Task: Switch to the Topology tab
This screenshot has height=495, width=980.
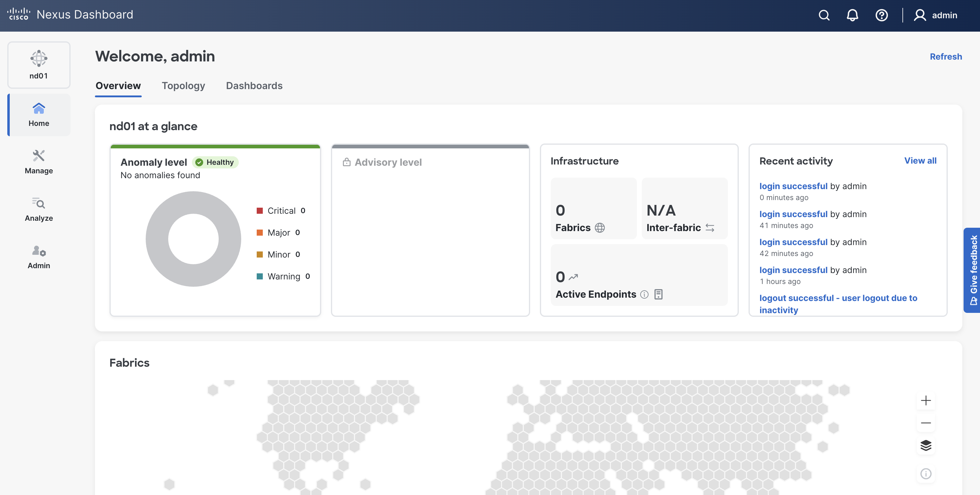Action: 183,85
